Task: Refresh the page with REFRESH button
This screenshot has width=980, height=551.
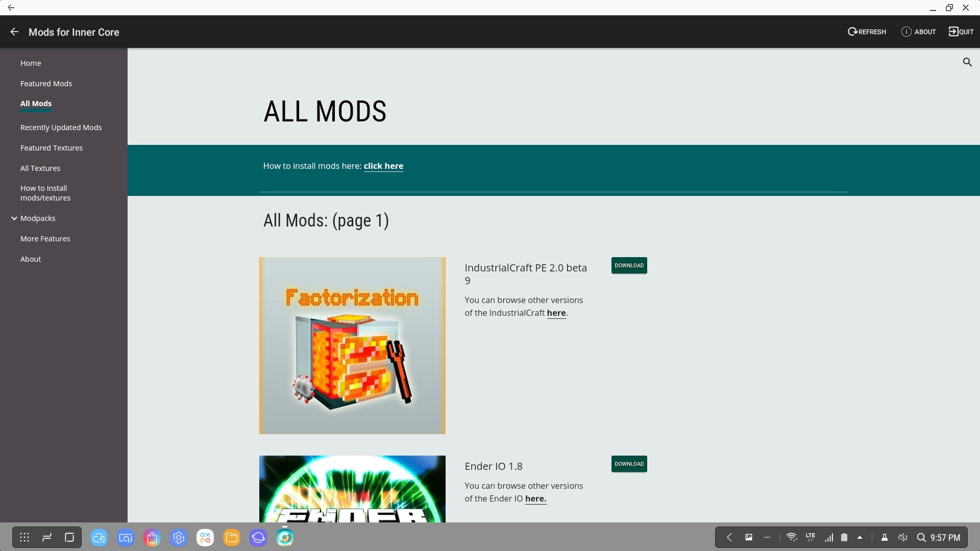Action: pyautogui.click(x=867, y=32)
